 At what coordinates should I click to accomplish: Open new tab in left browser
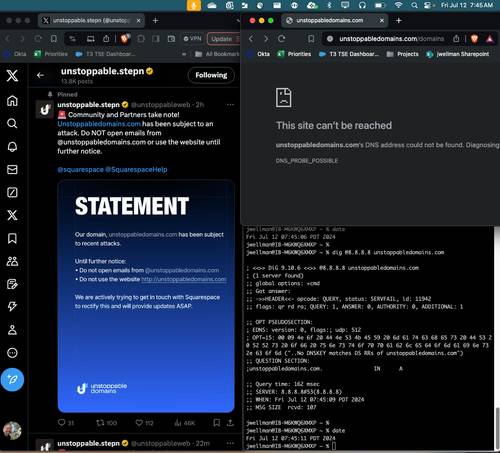pos(155,21)
